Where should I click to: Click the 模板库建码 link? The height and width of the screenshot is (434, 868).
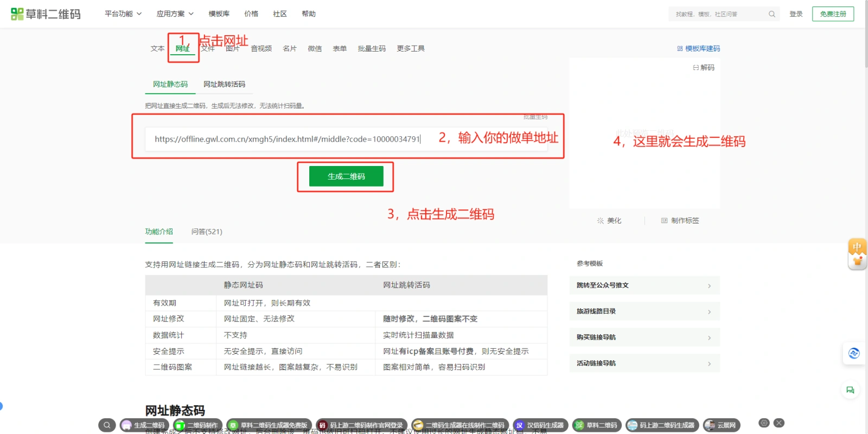pyautogui.click(x=699, y=48)
